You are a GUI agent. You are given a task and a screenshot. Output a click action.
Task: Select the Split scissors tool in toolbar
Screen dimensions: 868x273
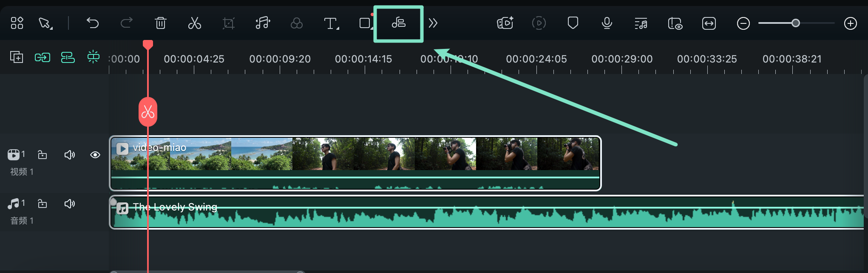coord(194,23)
